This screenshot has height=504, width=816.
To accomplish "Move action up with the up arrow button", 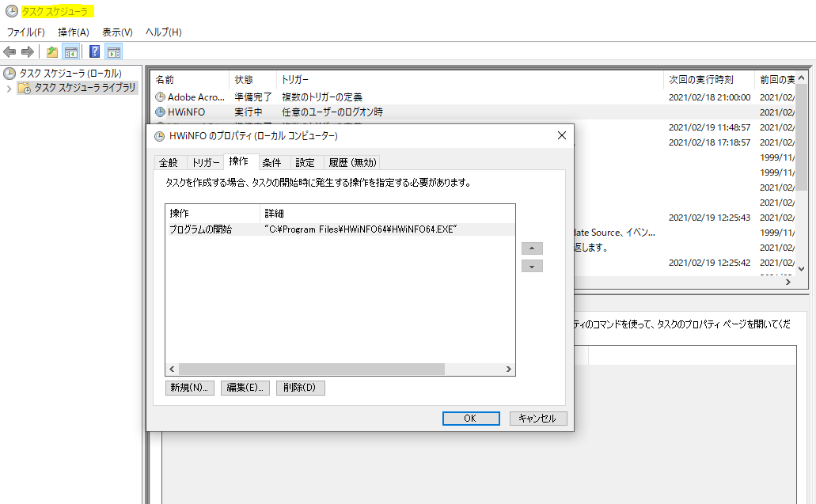I will click(532, 248).
